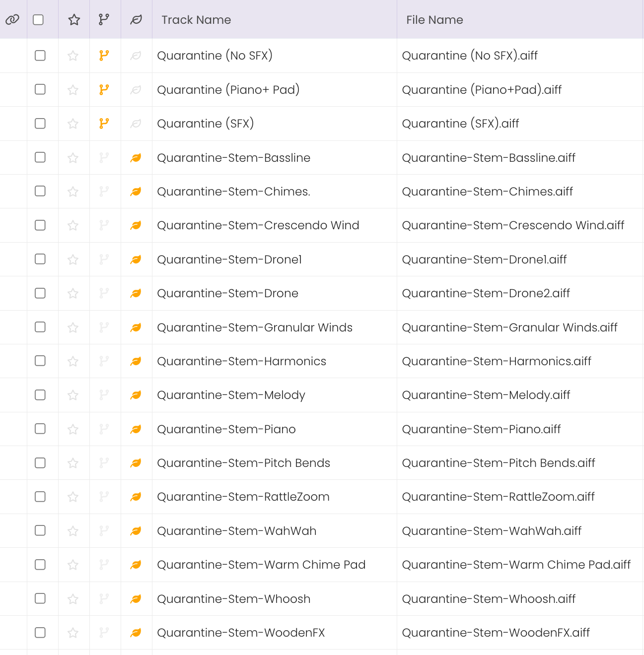Select the Quarantine-Stem-Granular Winds track name
644x655 pixels.
pos(255,327)
